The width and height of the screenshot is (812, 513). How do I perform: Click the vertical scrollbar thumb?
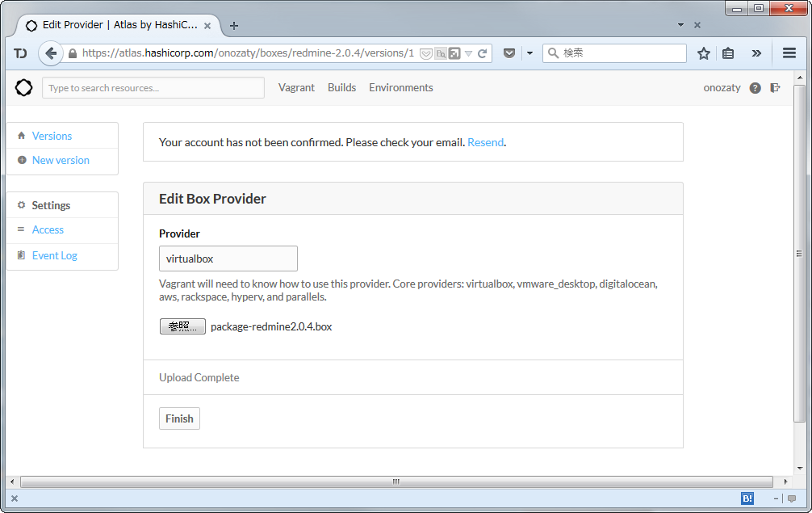[x=800, y=254]
